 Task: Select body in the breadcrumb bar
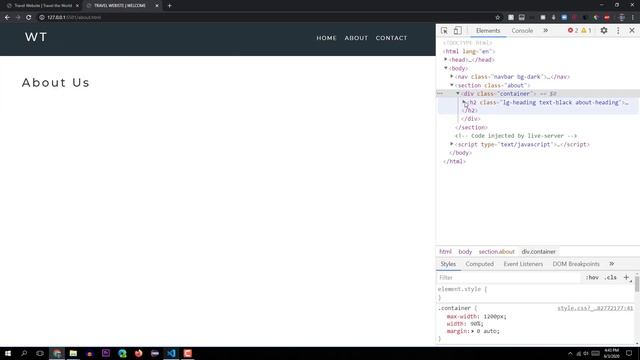(x=465, y=252)
